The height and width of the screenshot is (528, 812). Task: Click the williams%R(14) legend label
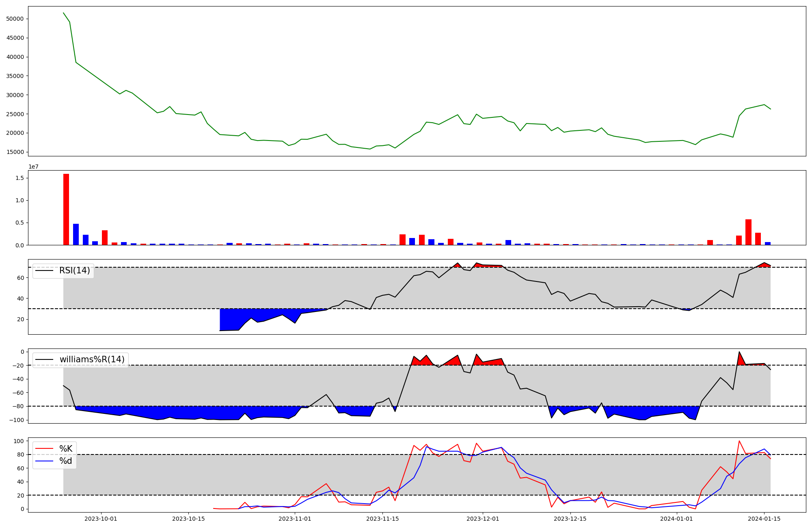tap(92, 359)
